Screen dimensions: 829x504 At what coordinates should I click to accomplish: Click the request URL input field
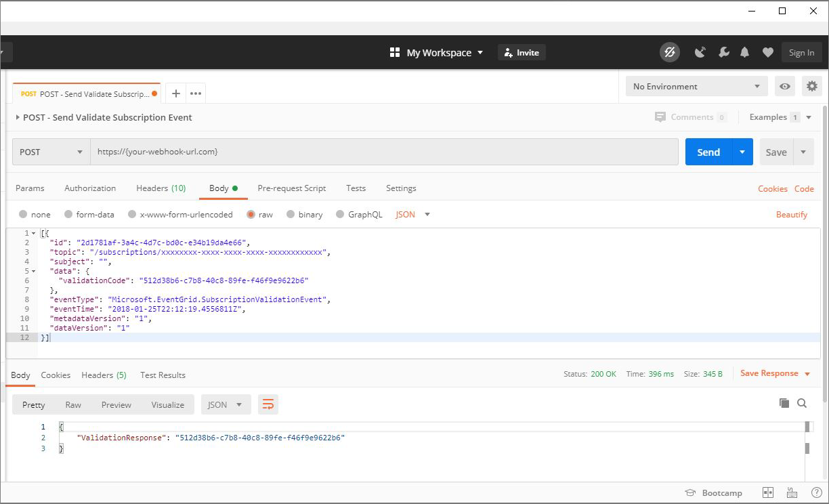[x=384, y=152]
